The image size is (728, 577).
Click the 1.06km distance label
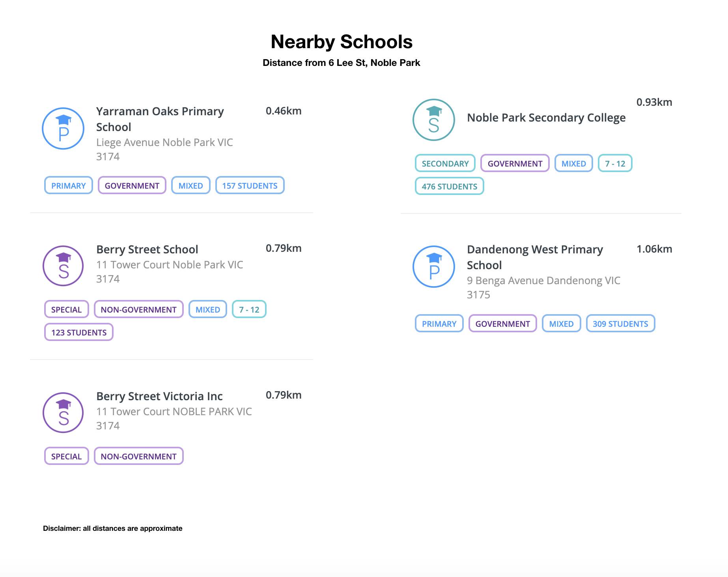654,249
